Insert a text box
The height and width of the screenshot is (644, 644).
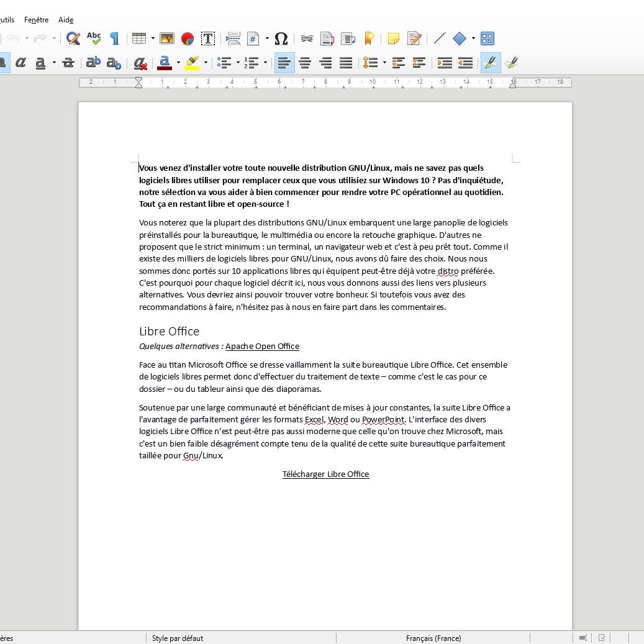coord(208,39)
